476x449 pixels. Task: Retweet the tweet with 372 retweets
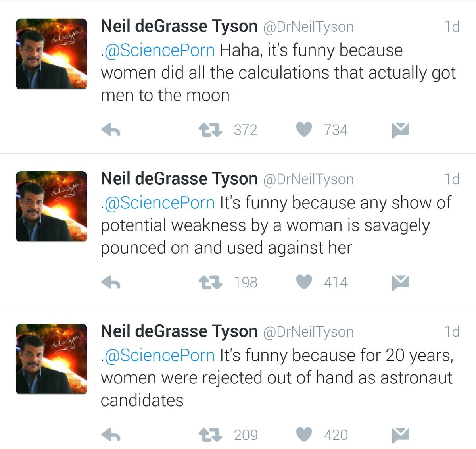coord(210,130)
